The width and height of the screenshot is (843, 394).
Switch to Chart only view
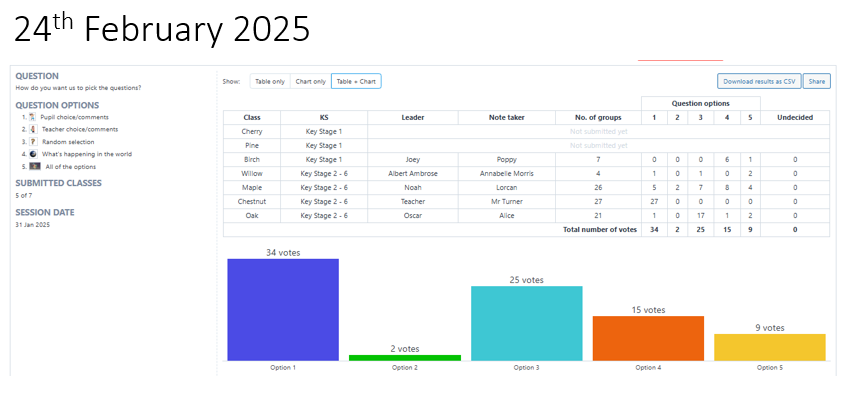(x=311, y=81)
